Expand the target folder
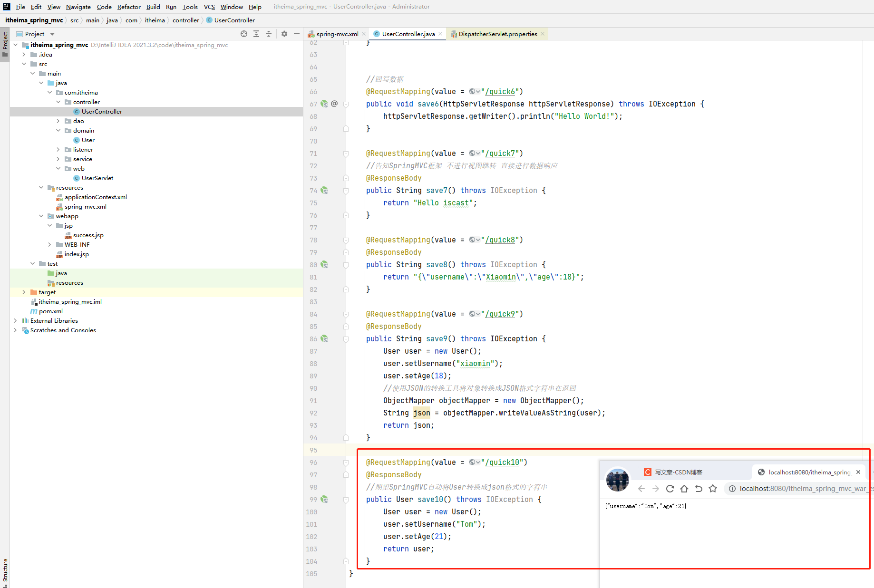Screen dimensions: 874x588 (x=24, y=292)
